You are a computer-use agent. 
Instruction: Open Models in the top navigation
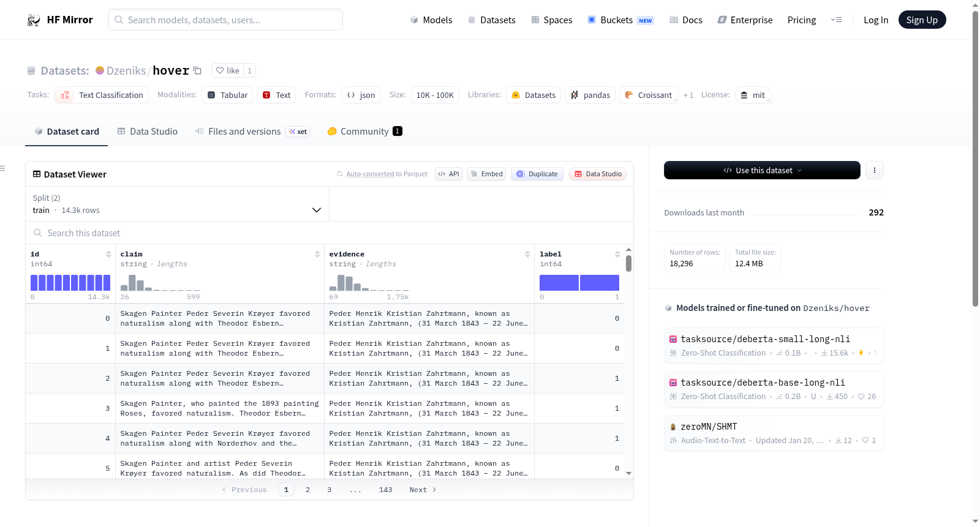431,20
